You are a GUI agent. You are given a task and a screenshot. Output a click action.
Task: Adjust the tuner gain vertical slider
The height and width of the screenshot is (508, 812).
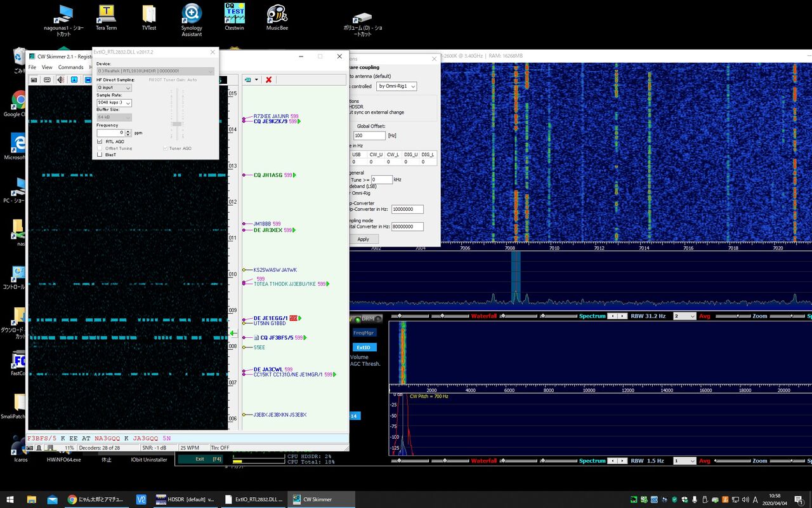pyautogui.click(x=177, y=124)
